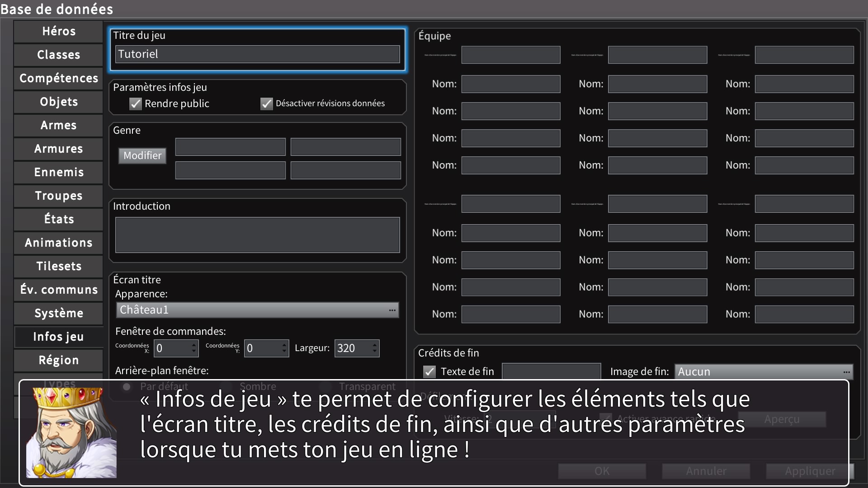Click the lower-left Genre text field

click(x=231, y=170)
